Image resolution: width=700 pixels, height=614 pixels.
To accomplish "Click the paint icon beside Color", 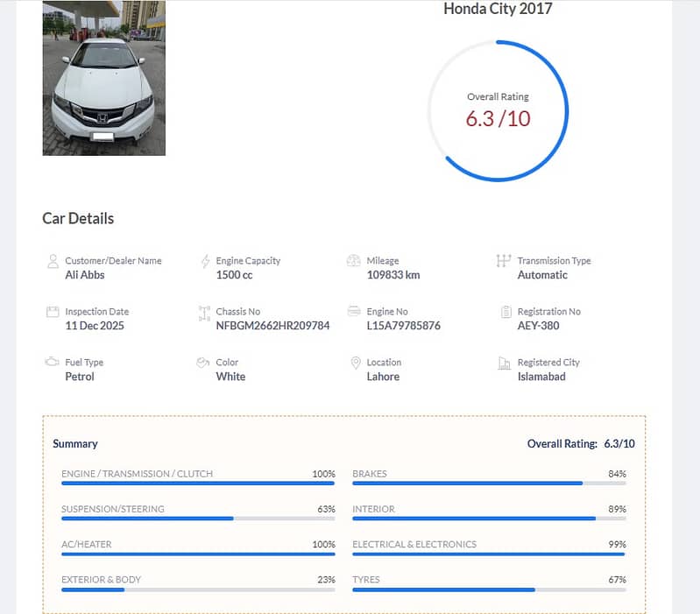I will [203, 363].
